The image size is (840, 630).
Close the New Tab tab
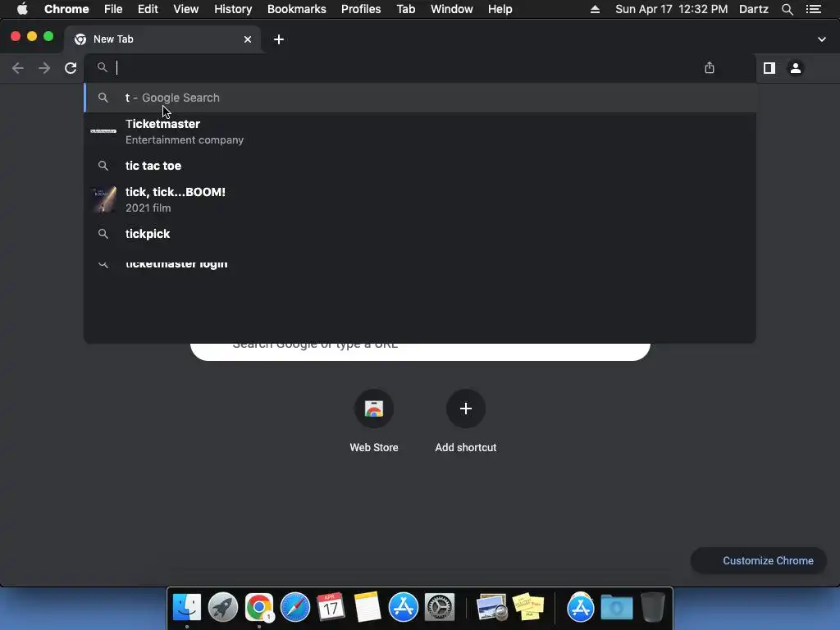pos(248,39)
